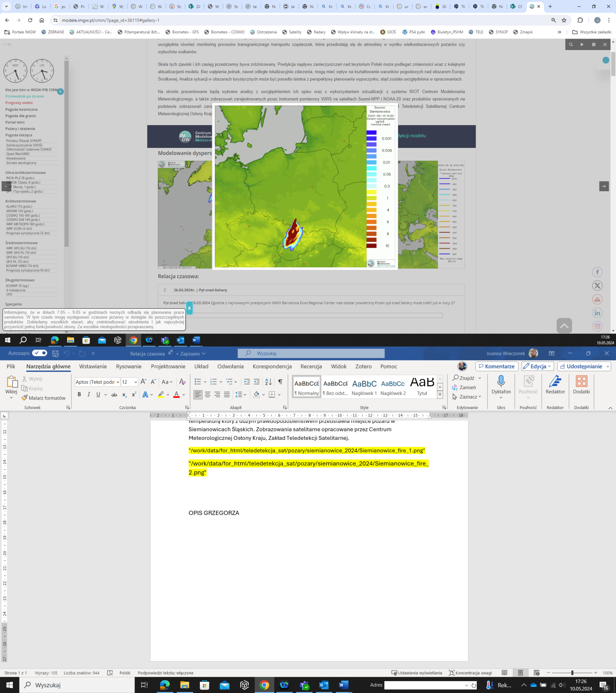Toggle bold formatting in Word ribbon
Image resolution: width=616 pixels, height=693 pixels.
coord(79,394)
